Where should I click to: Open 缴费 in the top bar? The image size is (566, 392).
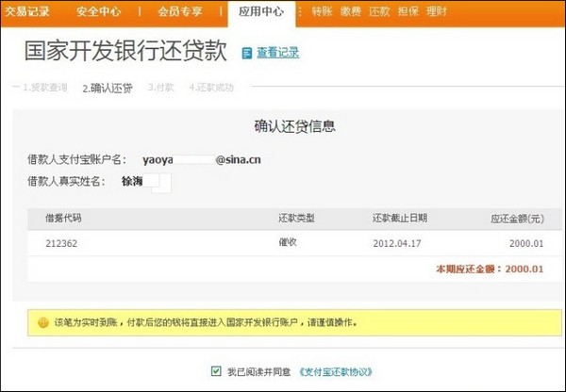351,11
